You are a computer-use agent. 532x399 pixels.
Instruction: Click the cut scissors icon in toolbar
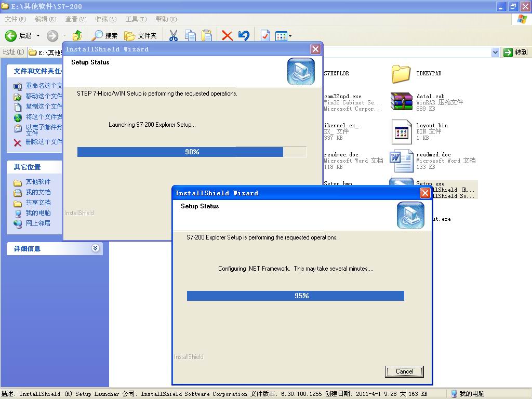[x=174, y=35]
